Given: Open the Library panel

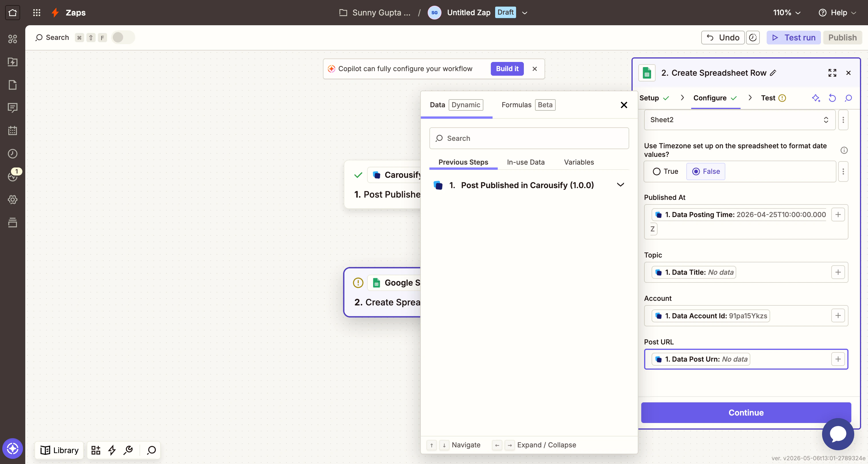Looking at the screenshot, I should click(59, 450).
